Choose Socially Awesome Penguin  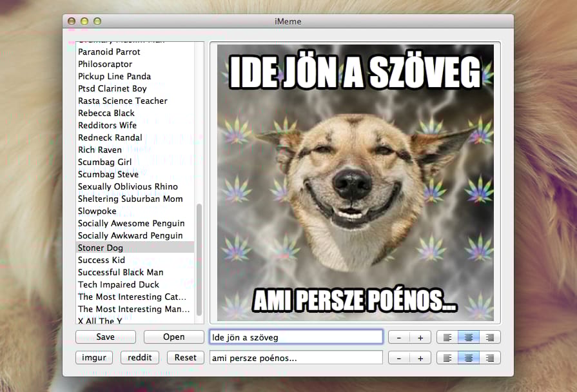point(135,224)
